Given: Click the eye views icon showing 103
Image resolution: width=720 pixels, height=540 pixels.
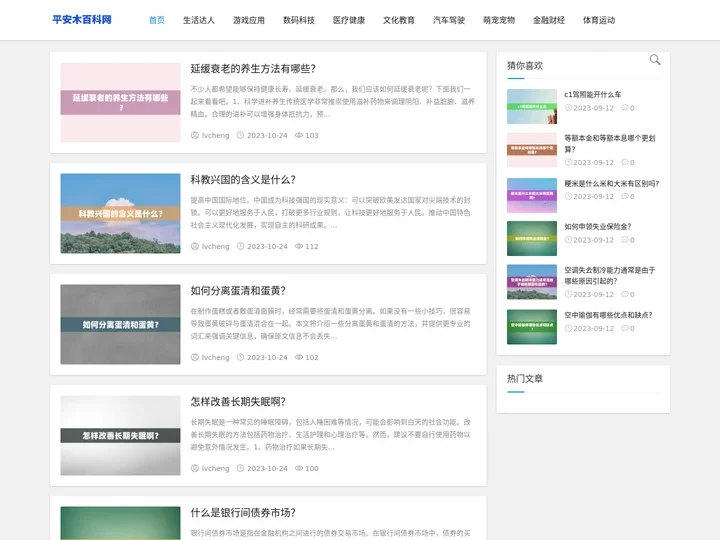Looking at the screenshot, I should click(298, 135).
